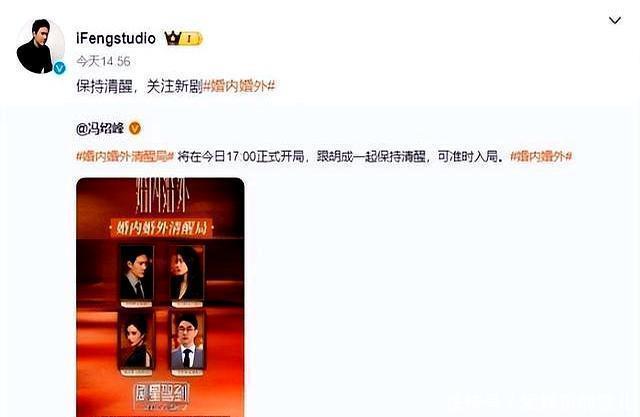This screenshot has width=640, height=417.
Task: Click the blue verified badge on avatar
Action: click(x=60, y=68)
